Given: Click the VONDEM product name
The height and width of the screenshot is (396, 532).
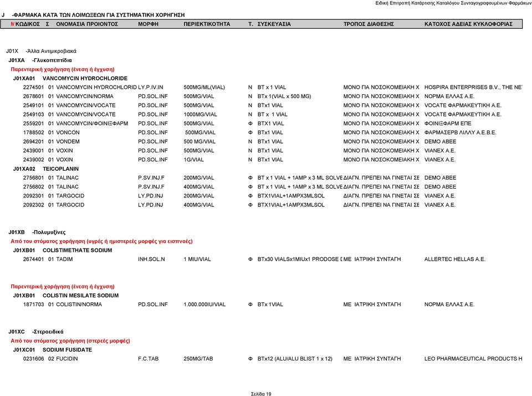Looking at the screenshot, I should pyautogui.click(x=68, y=141).
